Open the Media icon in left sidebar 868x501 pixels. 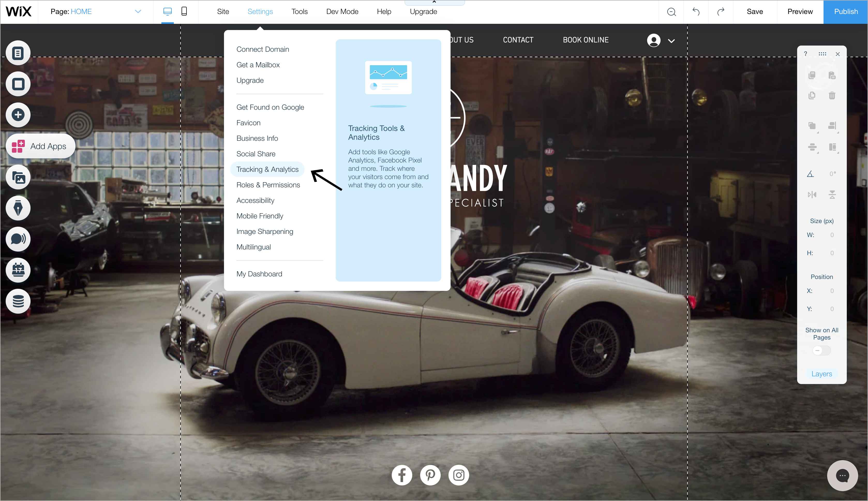click(x=18, y=178)
